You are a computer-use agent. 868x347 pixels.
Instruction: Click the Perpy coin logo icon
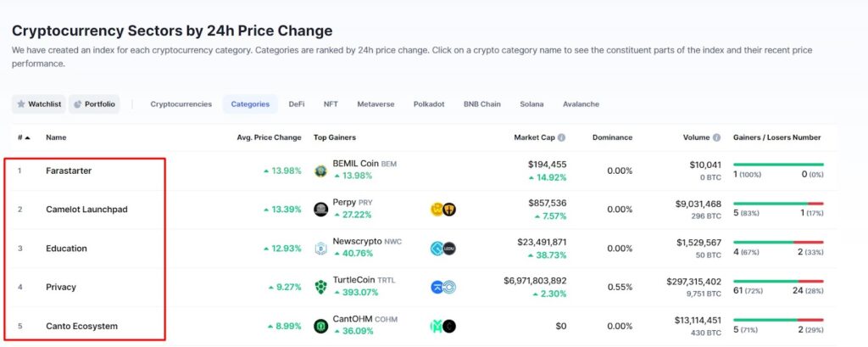point(320,210)
